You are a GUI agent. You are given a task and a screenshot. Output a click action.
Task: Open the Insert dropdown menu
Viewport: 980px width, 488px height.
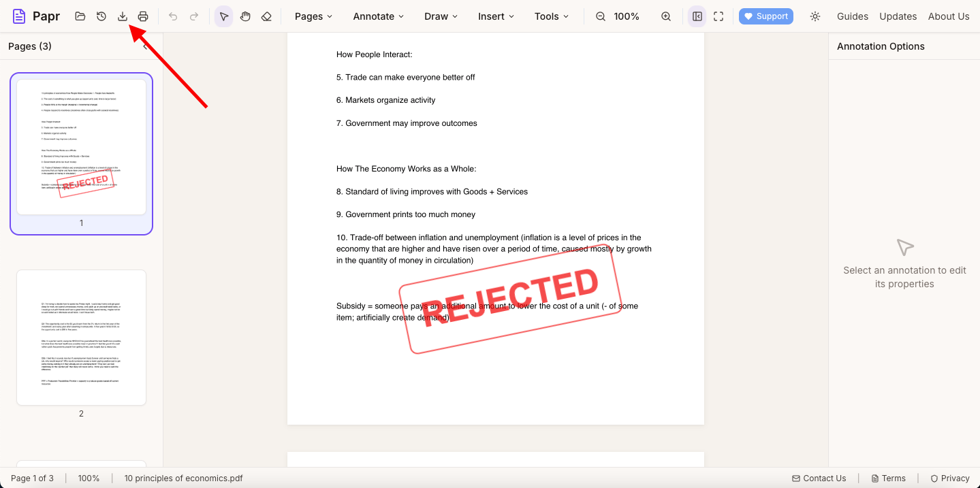495,16
